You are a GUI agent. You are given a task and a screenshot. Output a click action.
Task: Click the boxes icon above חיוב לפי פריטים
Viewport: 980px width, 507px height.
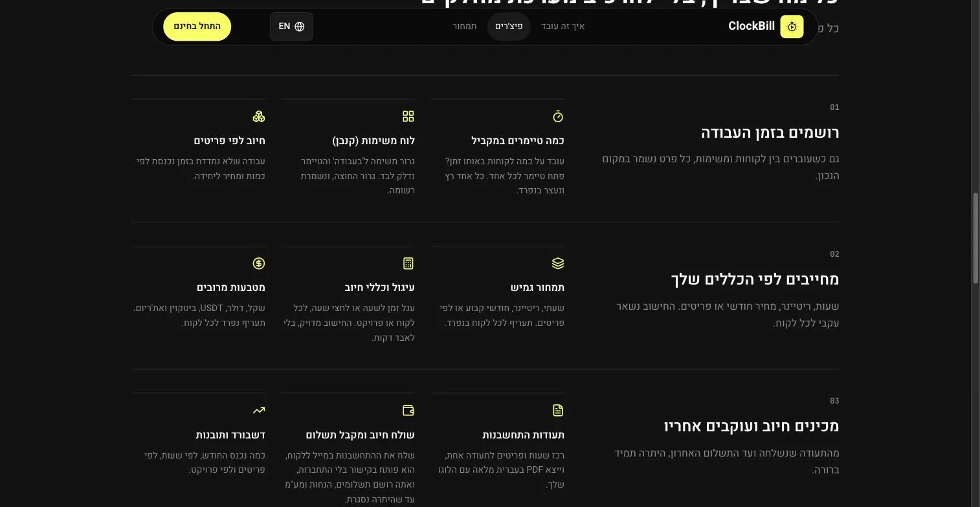coord(259,116)
